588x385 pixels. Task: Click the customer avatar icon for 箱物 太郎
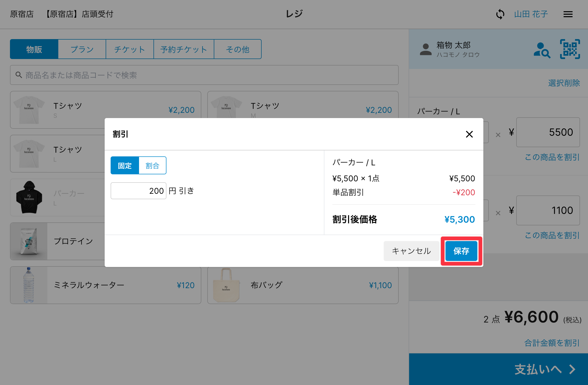coord(426,49)
